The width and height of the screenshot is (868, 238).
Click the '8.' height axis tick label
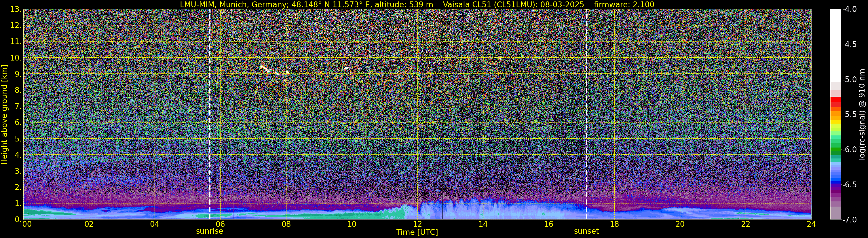pyautogui.click(x=18, y=90)
